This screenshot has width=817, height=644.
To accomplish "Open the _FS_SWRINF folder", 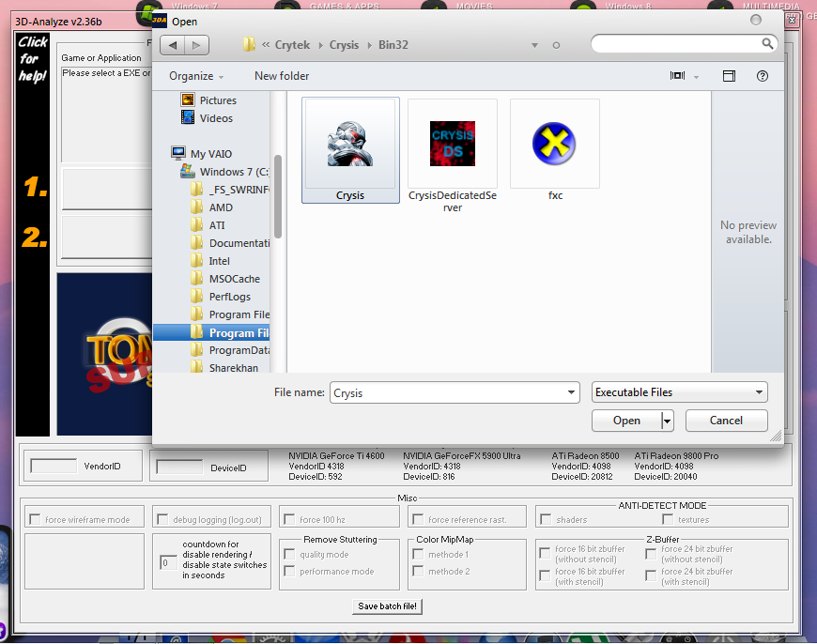I will (x=230, y=189).
